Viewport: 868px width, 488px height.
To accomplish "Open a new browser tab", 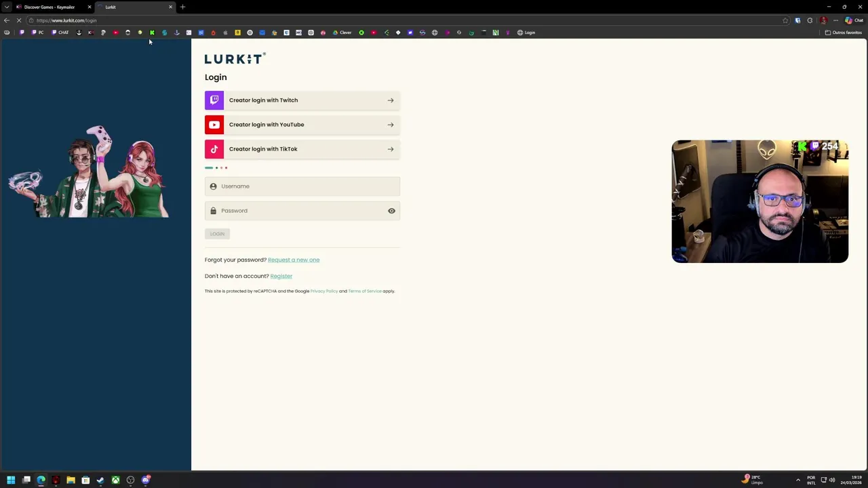I will click(182, 7).
